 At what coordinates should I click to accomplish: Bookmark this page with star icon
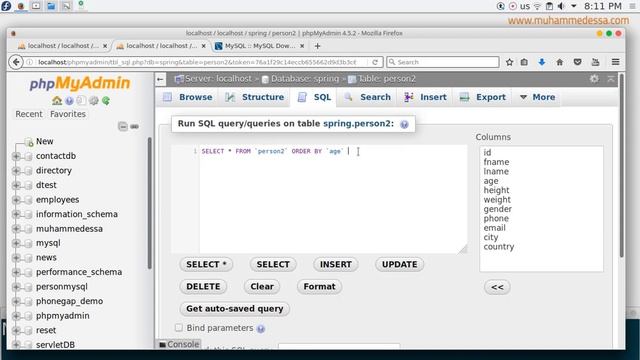click(509, 62)
